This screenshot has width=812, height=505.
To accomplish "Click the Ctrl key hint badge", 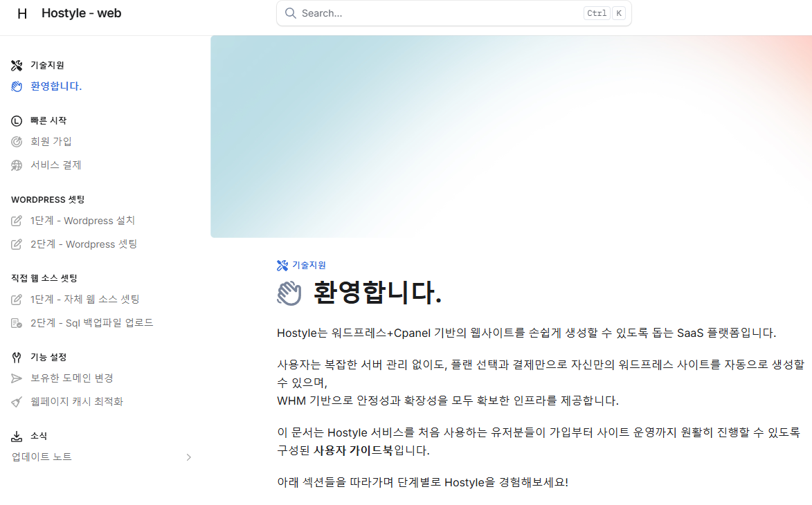I will pyautogui.click(x=597, y=13).
